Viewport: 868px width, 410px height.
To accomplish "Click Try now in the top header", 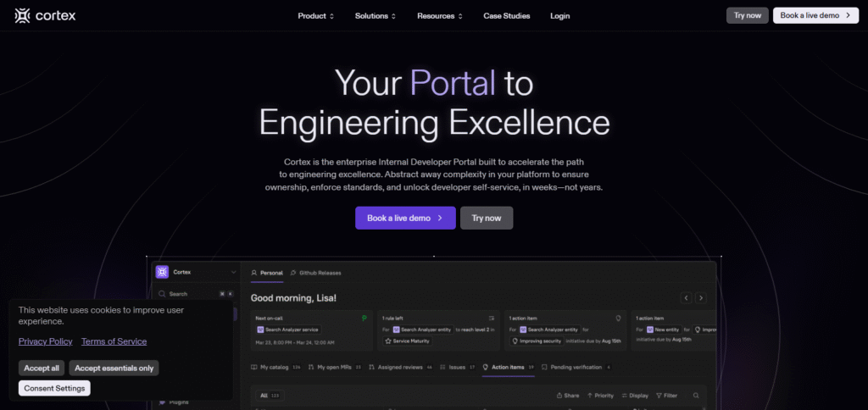I will [x=748, y=15].
